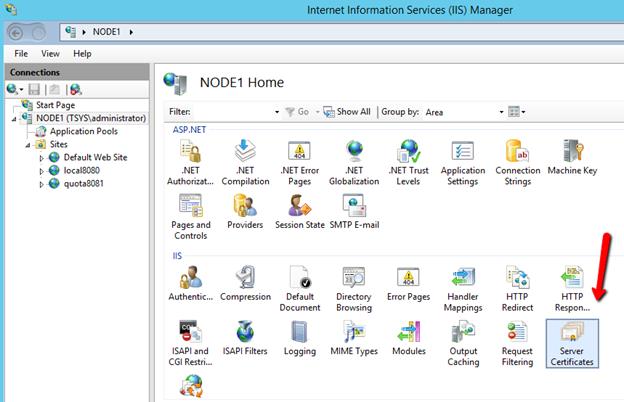Open the Machine Key feature
This screenshot has height=402, width=624.
572,158
